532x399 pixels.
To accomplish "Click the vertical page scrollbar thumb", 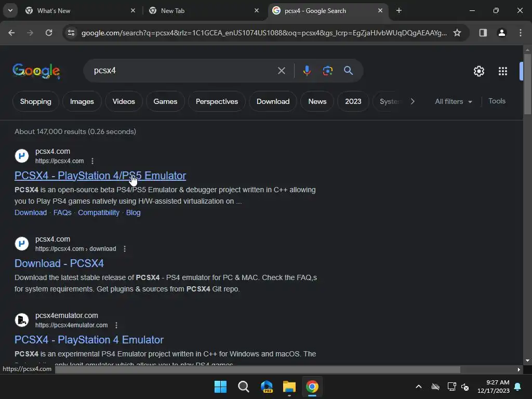I will 527,84.
